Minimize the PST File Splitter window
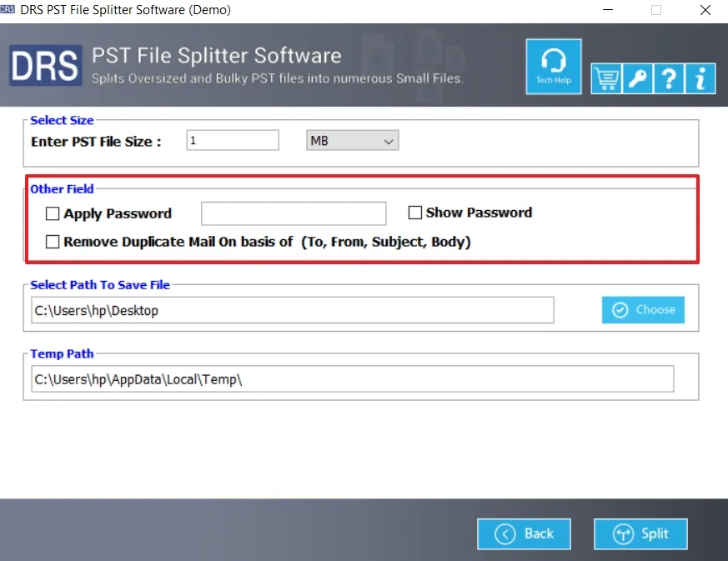728x561 pixels. coord(608,10)
